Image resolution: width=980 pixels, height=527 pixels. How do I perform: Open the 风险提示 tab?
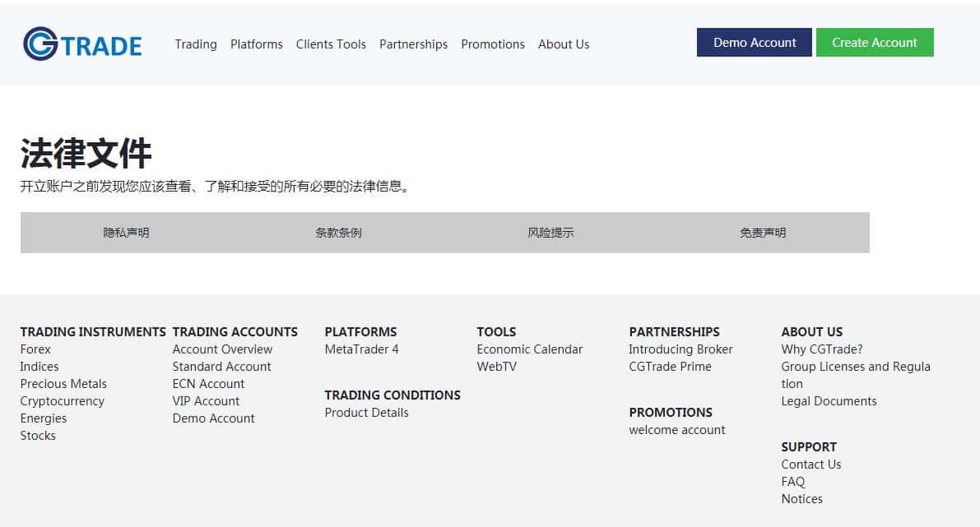[550, 233]
